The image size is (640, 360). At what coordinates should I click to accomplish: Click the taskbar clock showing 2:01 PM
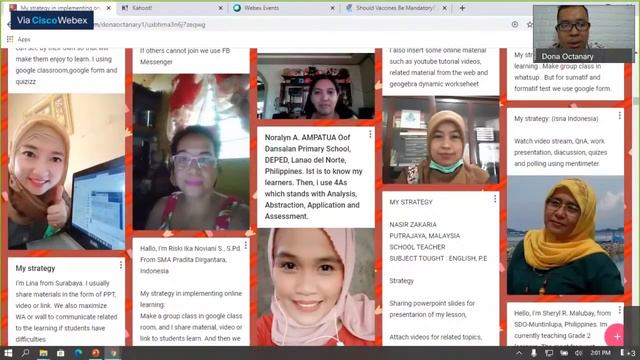600,353
